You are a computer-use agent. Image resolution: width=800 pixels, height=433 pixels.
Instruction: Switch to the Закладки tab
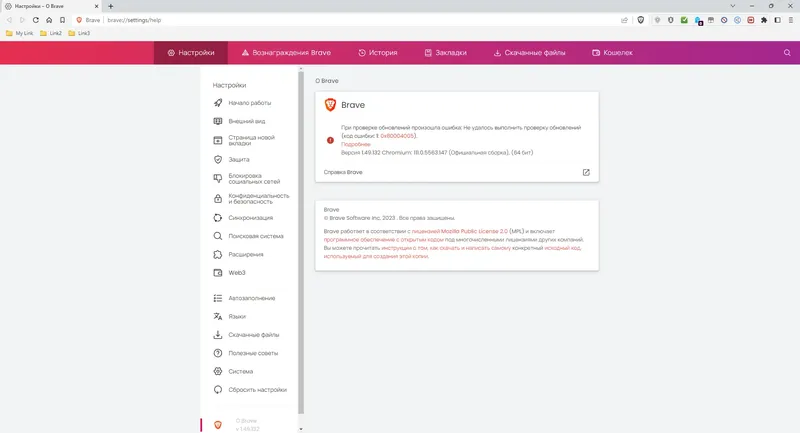click(445, 53)
